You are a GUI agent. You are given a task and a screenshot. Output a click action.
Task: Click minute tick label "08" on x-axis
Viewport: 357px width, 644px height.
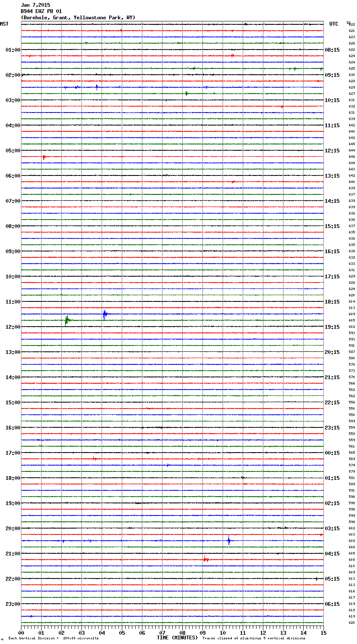point(182,633)
